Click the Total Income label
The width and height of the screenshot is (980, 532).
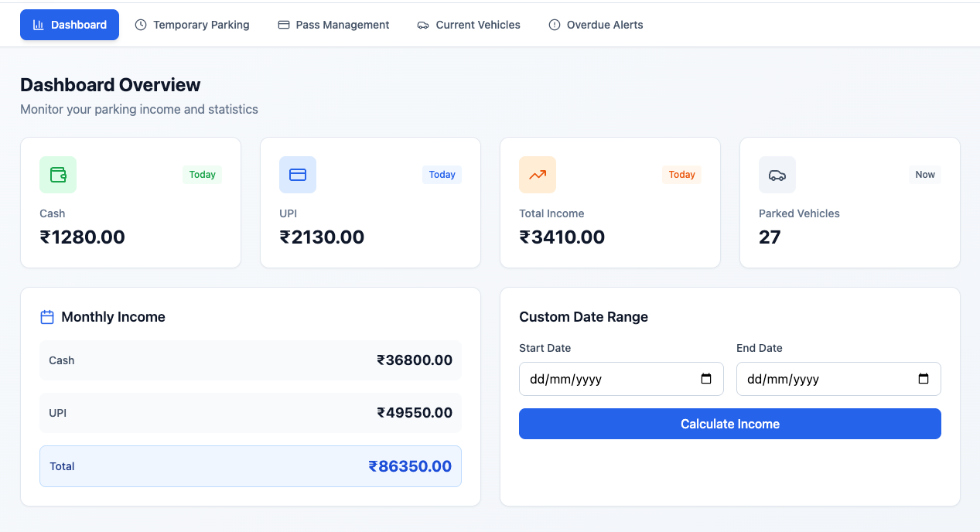(551, 213)
